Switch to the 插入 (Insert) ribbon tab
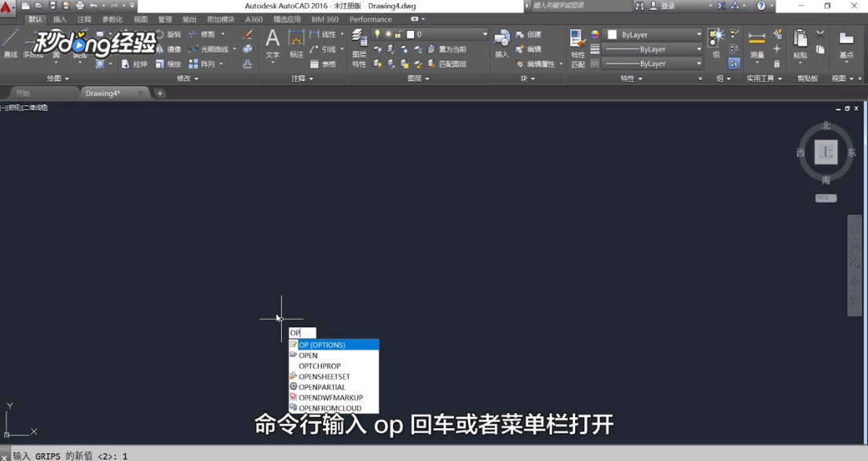The height and width of the screenshot is (461, 868). (x=60, y=20)
